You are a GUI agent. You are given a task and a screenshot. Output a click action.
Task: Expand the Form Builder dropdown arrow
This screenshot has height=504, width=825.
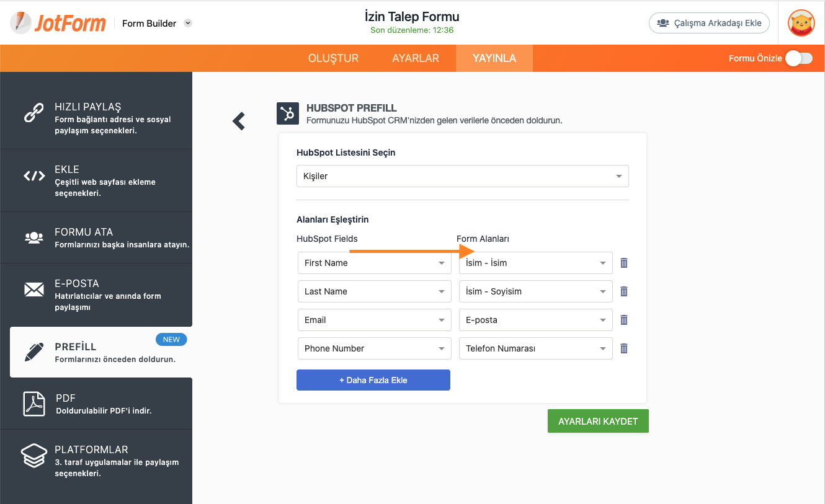click(189, 24)
